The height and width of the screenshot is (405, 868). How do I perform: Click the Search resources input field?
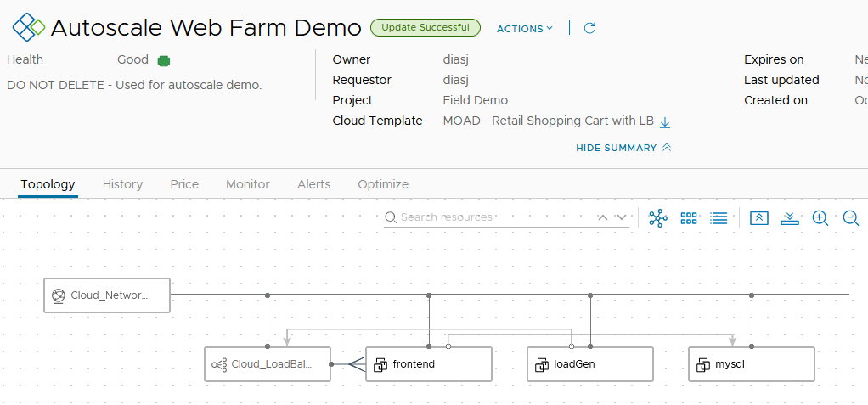pos(493,217)
